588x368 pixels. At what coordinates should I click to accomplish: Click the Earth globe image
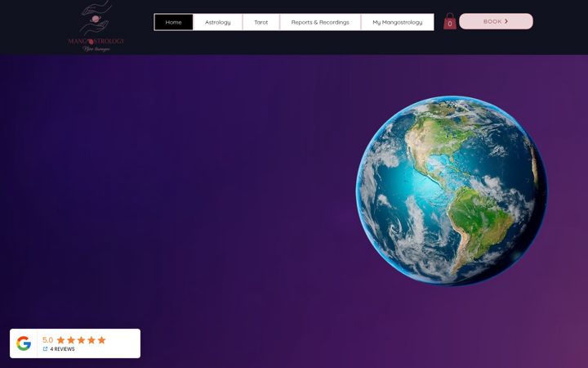pyautogui.click(x=452, y=191)
